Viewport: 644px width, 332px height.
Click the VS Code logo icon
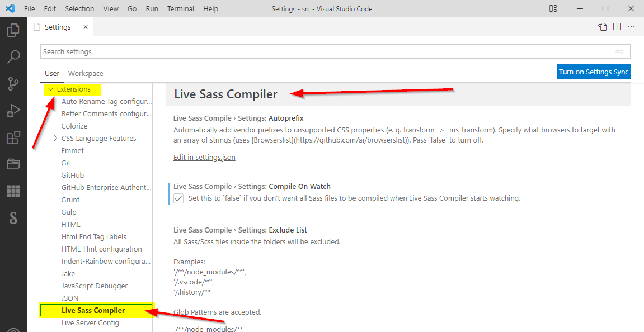coord(10,8)
